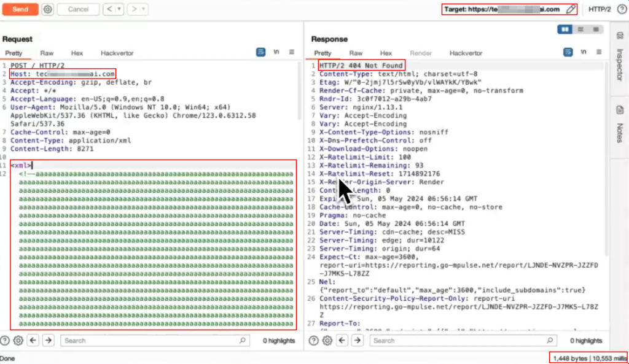Click 'HTTP/2 404 Not Found' status line
Viewport: 629px width, 364px height.
click(361, 65)
